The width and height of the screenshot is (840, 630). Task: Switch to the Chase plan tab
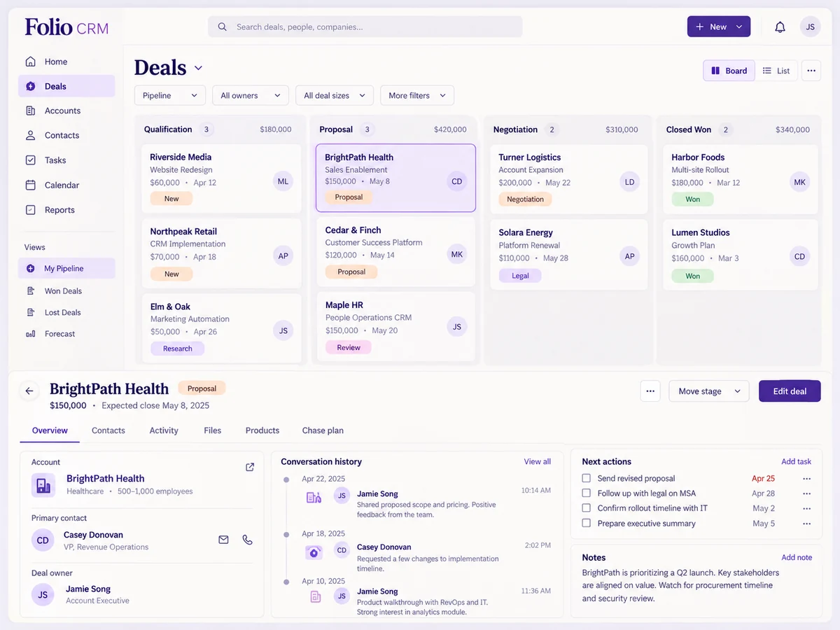tap(323, 430)
